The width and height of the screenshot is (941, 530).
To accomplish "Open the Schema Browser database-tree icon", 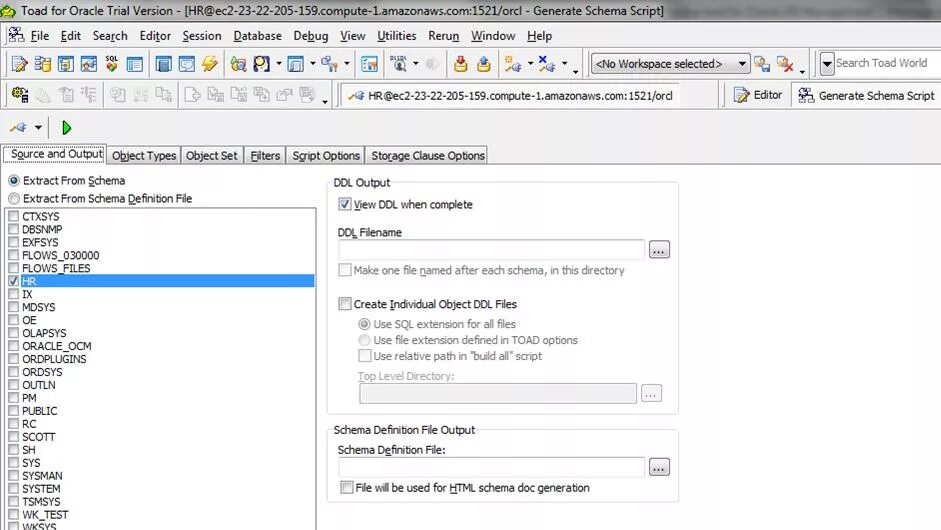I will pos(43,64).
